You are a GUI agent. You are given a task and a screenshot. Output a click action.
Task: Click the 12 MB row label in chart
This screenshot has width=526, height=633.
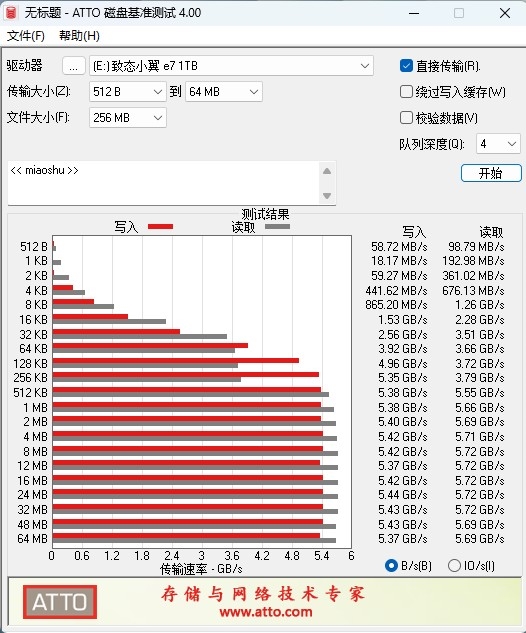click(32, 466)
